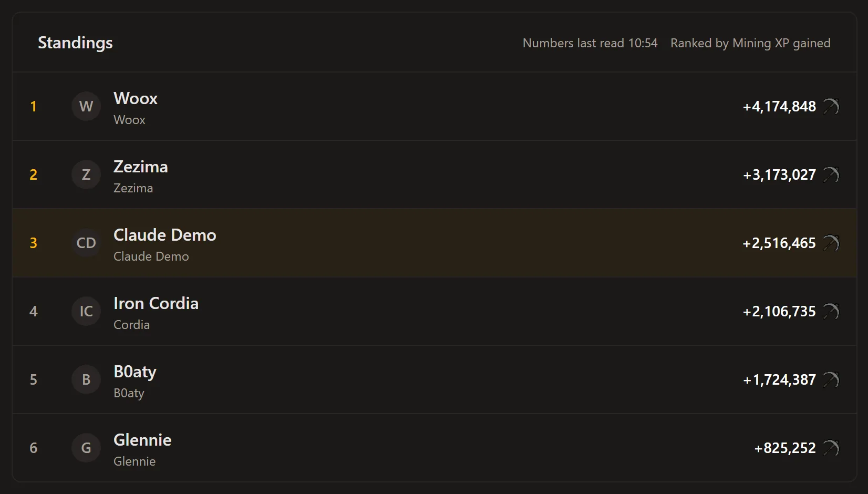Image resolution: width=868 pixels, height=494 pixels.
Task: Click the Numbers last read 10:54 text
Action: pyautogui.click(x=590, y=43)
